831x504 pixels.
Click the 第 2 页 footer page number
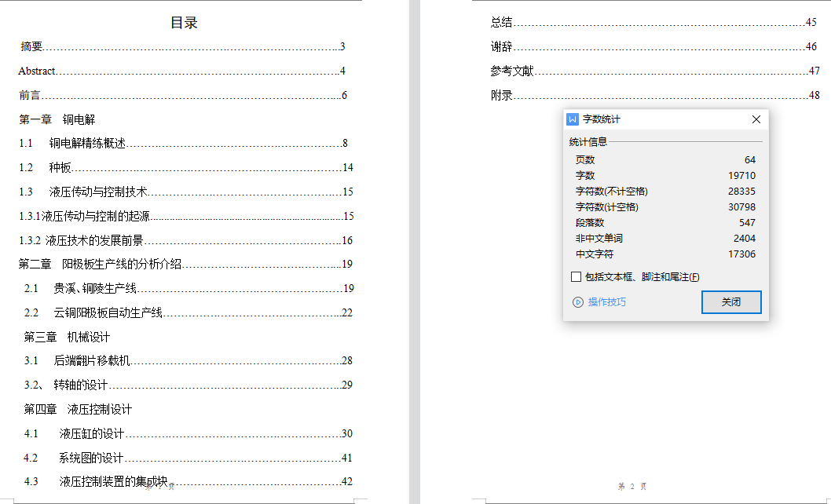coord(633,487)
